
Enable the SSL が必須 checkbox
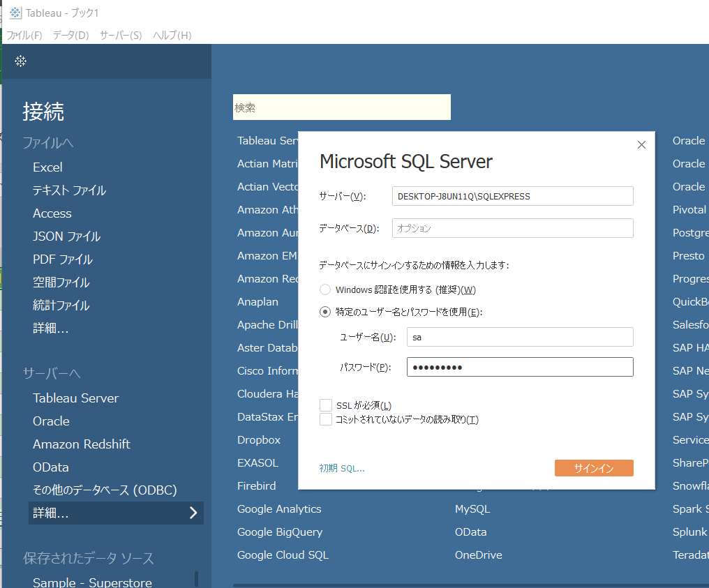[324, 405]
